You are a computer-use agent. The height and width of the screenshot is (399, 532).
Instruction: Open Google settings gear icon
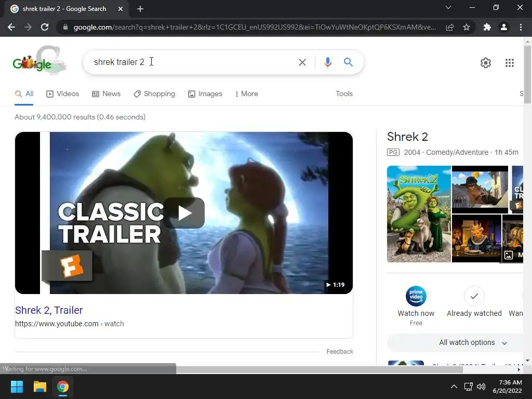486,63
